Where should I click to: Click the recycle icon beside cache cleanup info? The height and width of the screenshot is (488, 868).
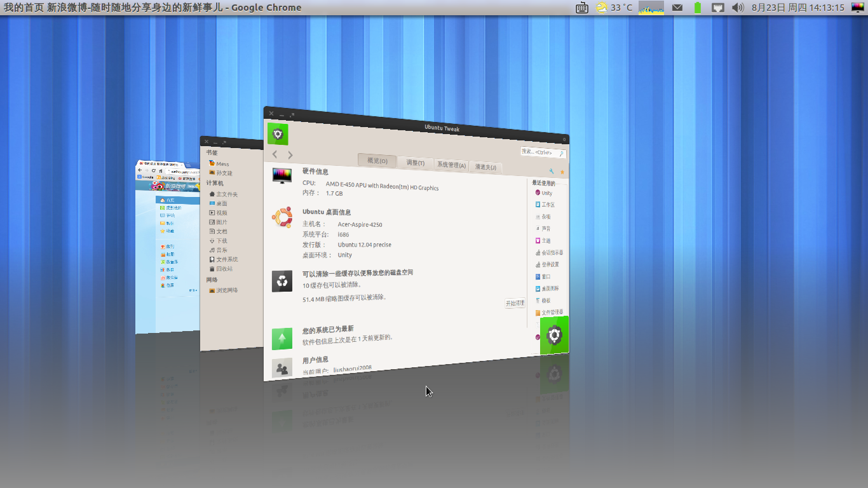click(282, 281)
